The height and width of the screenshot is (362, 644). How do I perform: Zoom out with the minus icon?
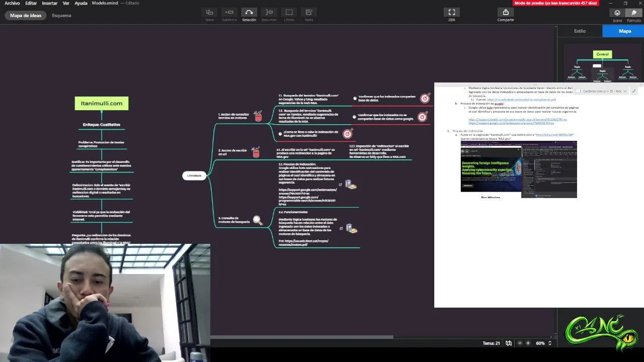520,343
